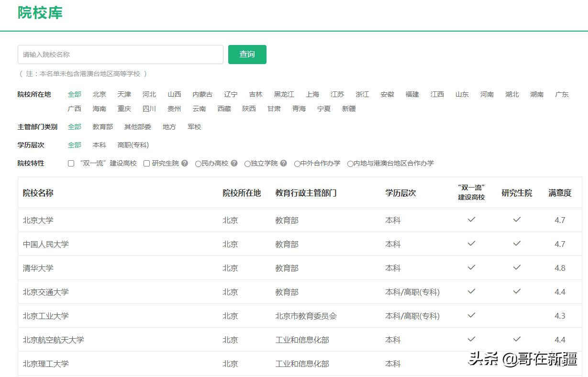Choose 军校 as the department category
Image resolution: width=588 pixels, height=377 pixels.
(x=194, y=127)
